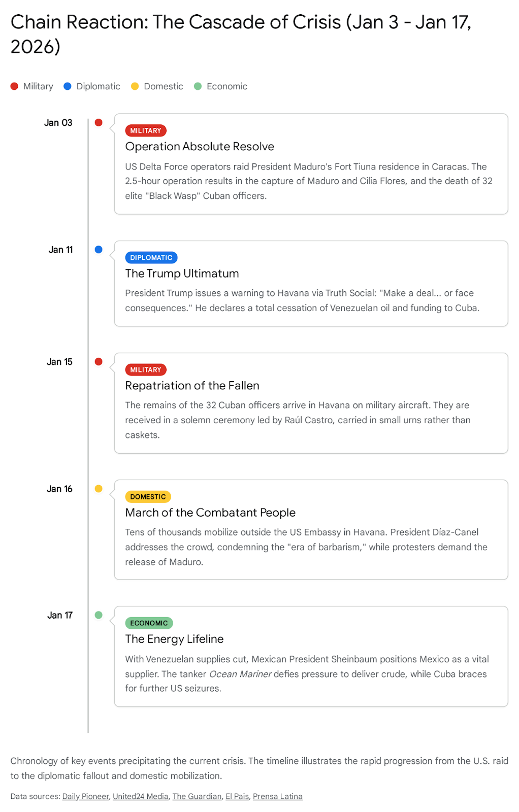The width and height of the screenshot is (519, 812).
Task: Open The Guardian source link
Action: pyautogui.click(x=197, y=796)
